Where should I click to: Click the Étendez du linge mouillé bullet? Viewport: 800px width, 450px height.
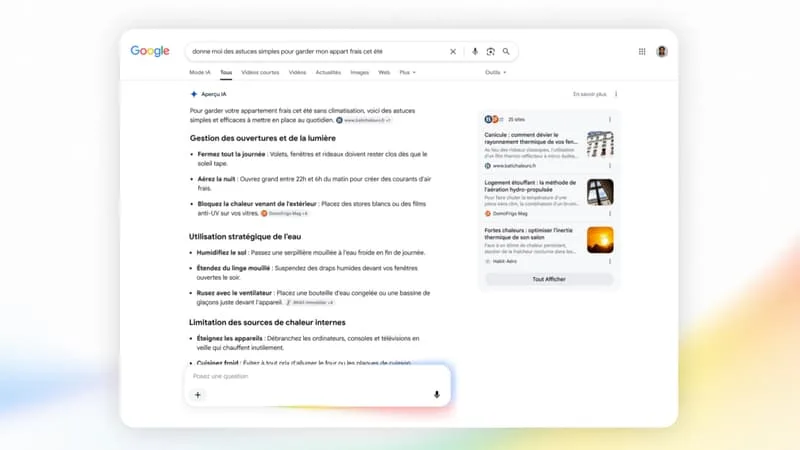(x=307, y=272)
